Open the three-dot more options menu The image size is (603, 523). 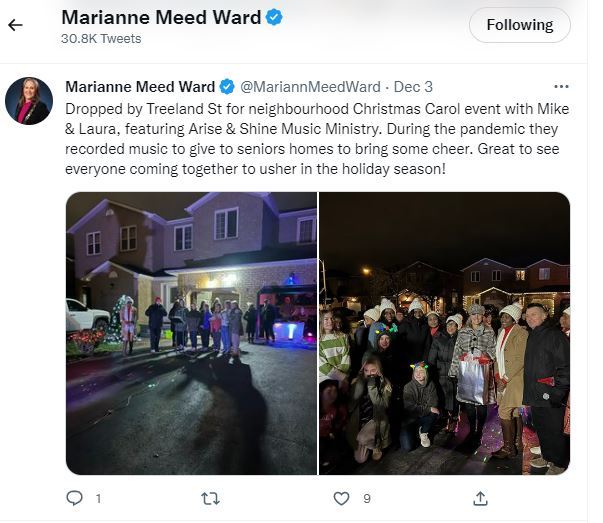pos(561,87)
